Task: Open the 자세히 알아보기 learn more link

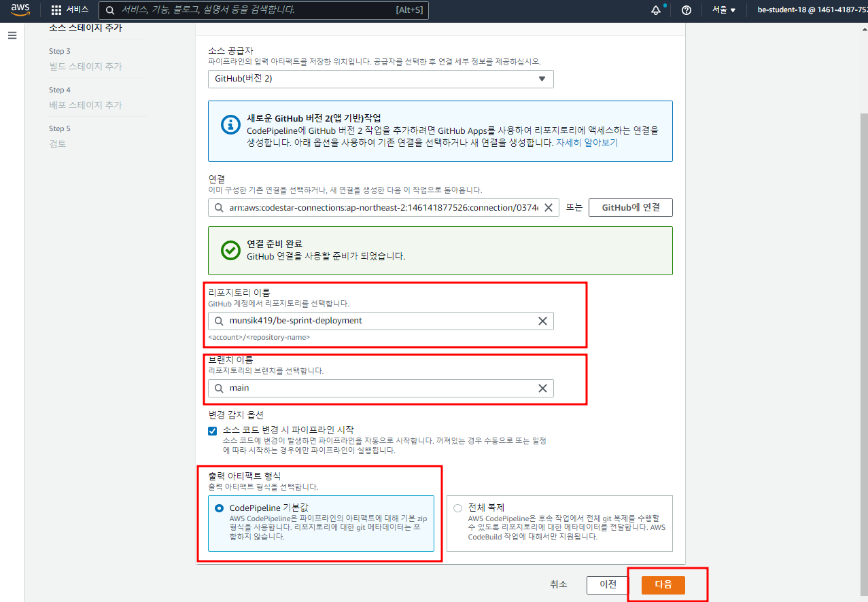Action: pyautogui.click(x=587, y=143)
